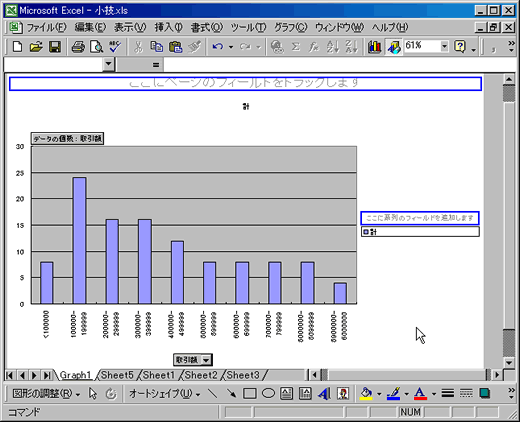This screenshot has height=422, width=520.
Task: Open the zoom percentage dropdown
Action: tap(444, 46)
